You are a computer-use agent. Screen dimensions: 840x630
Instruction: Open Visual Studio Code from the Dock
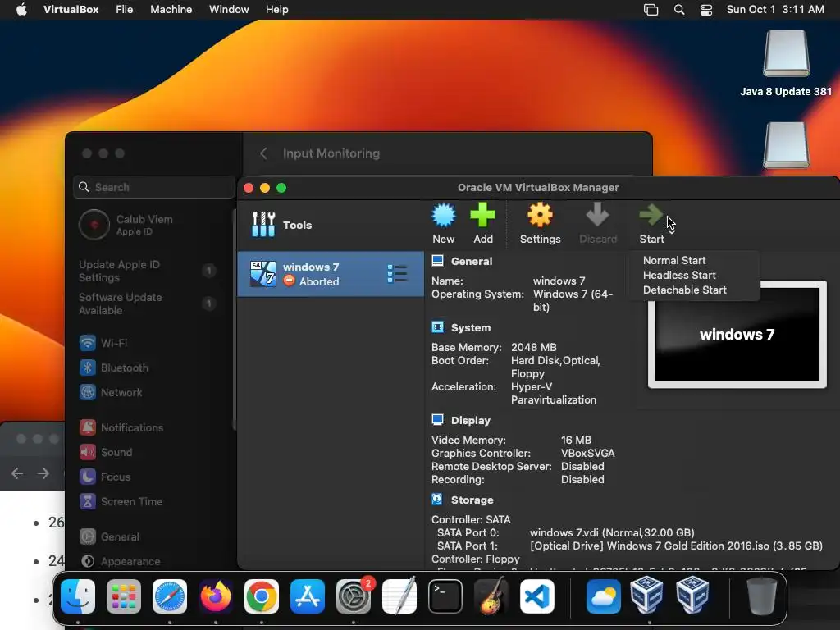[537, 596]
